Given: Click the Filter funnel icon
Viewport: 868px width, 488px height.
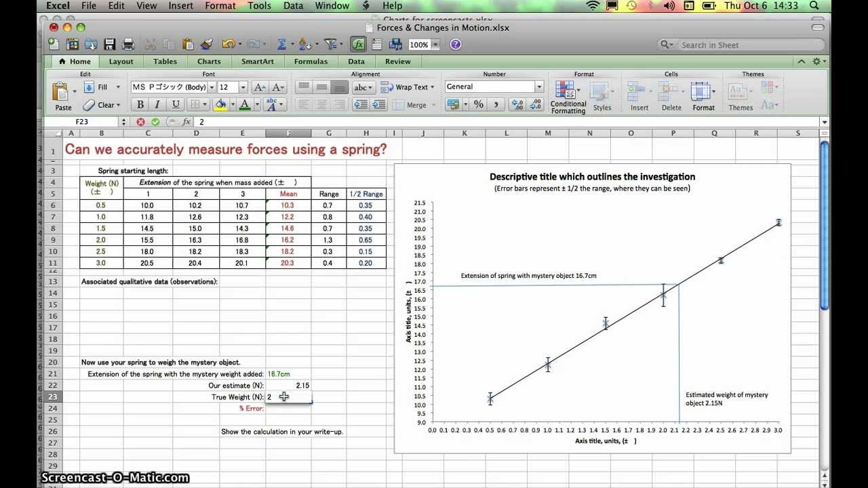Looking at the screenshot, I should [330, 45].
